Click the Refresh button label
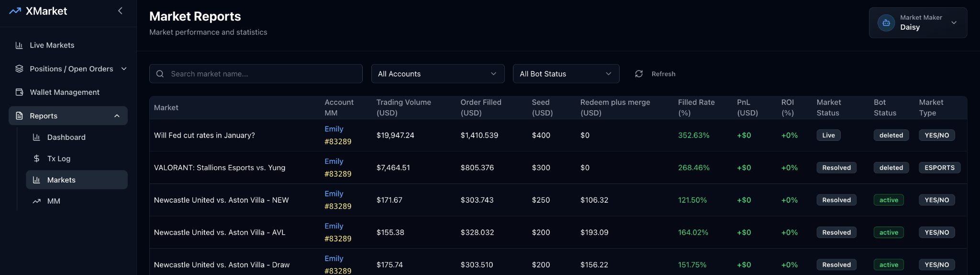This screenshot has width=980, height=275. click(x=663, y=74)
